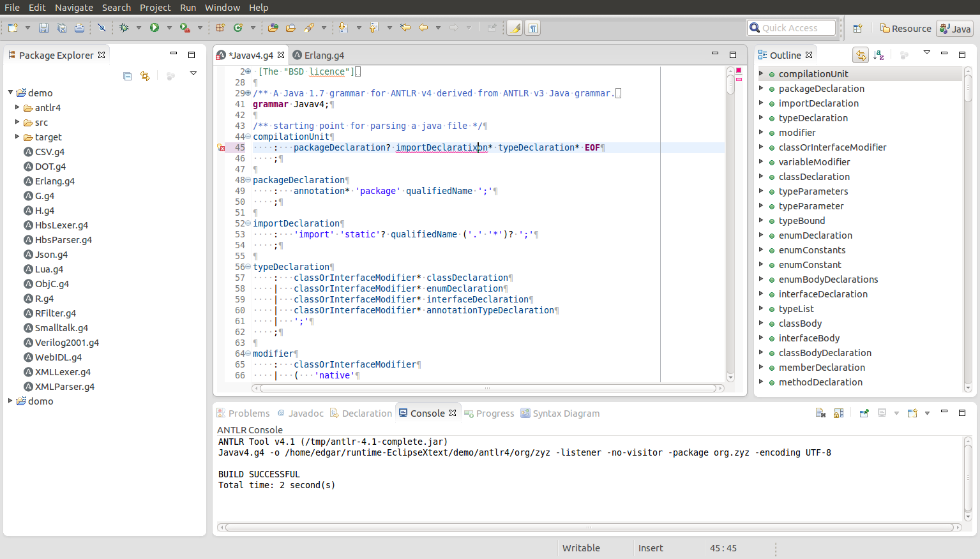Expand the antlr4 folder
This screenshot has width=980, height=559.
tap(17, 107)
